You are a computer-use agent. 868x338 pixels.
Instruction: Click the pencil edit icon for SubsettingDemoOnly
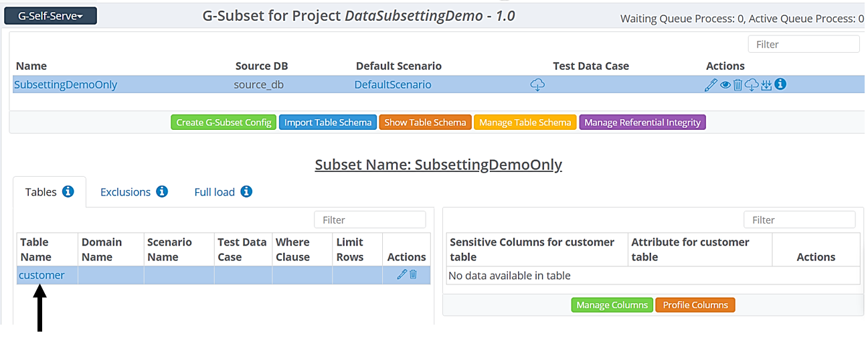(711, 85)
